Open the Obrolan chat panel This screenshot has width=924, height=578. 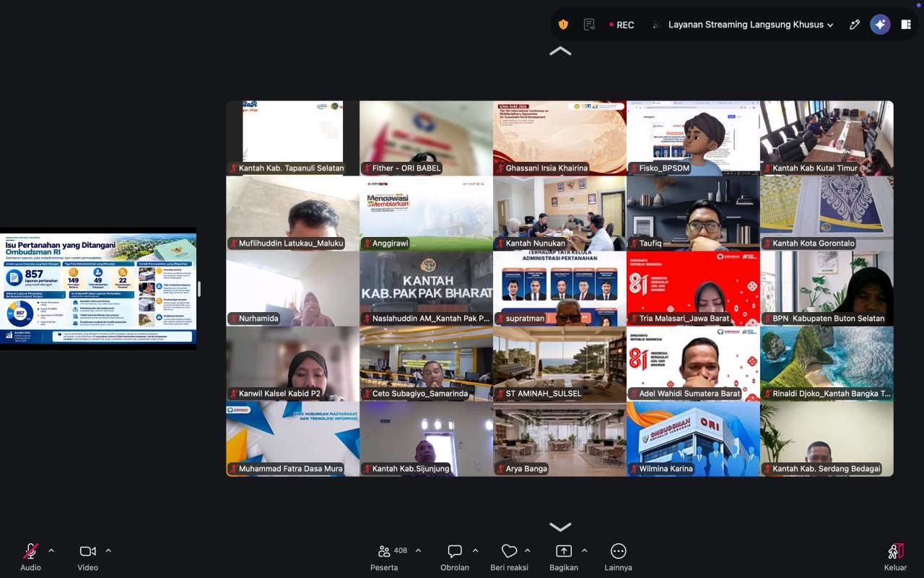pos(455,557)
